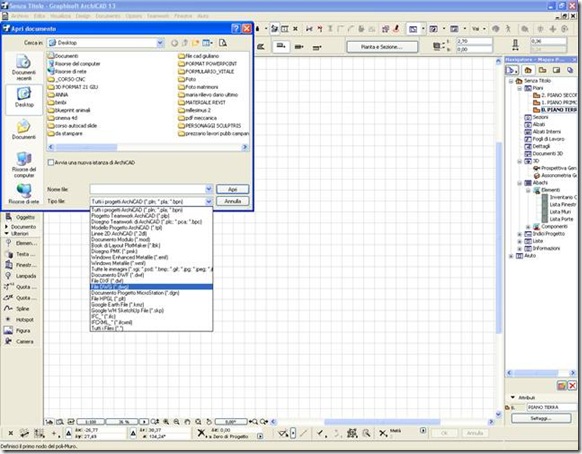This screenshot has height=454, width=582.
Task: Click the file preview icon in dialog toolbar
Action: (223, 43)
